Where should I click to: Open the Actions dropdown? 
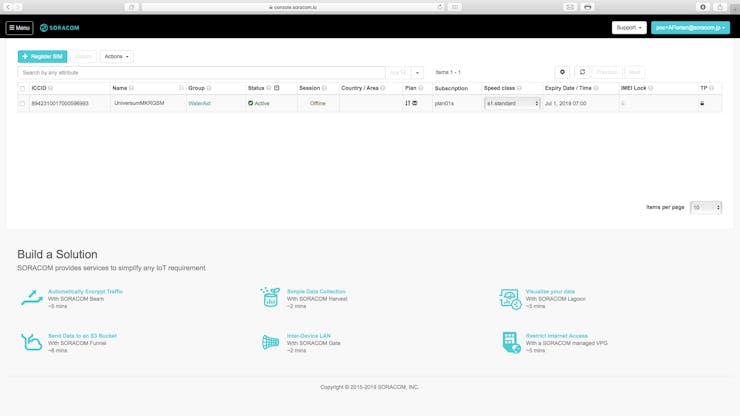tap(117, 57)
